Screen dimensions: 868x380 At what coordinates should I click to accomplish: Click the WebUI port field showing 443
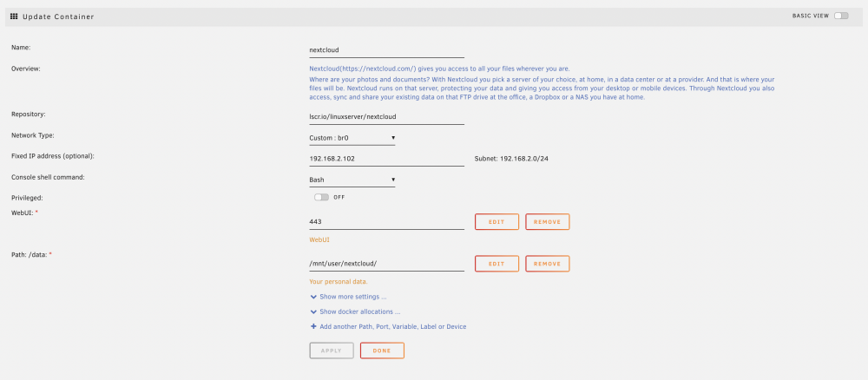coord(386,222)
